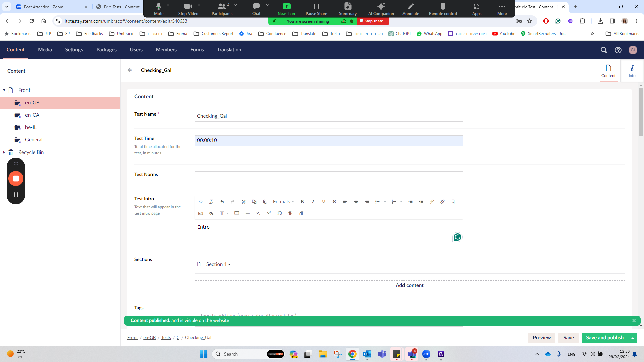Viewport: 644px width, 362px height.
Task: Decrease indent in Test Intro editor
Action: 410,202
